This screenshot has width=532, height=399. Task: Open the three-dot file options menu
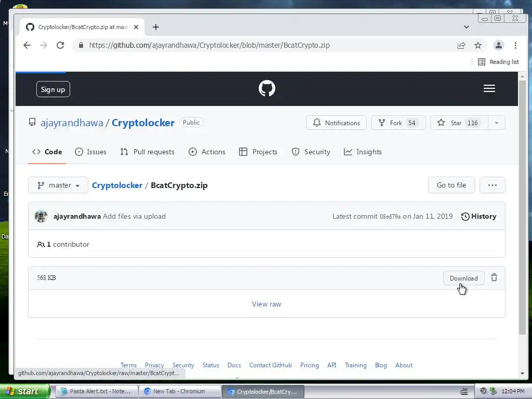(493, 185)
